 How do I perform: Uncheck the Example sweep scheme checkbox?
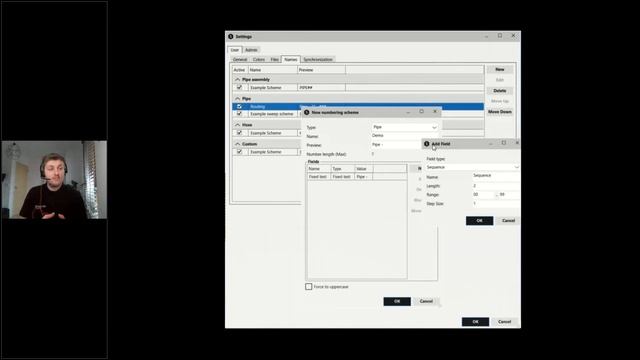tap(240, 113)
